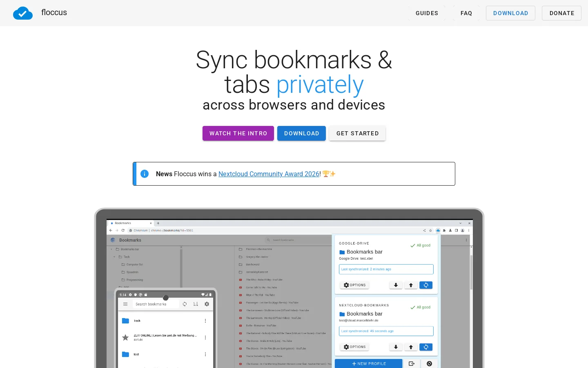Click the DONATE button in header
This screenshot has width=588, height=368.
561,13
